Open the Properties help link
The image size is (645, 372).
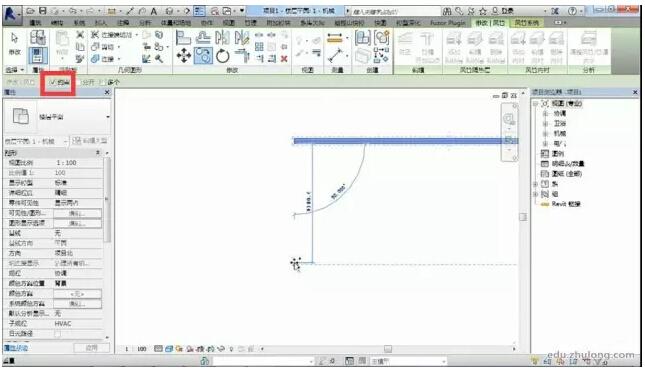[x=16, y=348]
